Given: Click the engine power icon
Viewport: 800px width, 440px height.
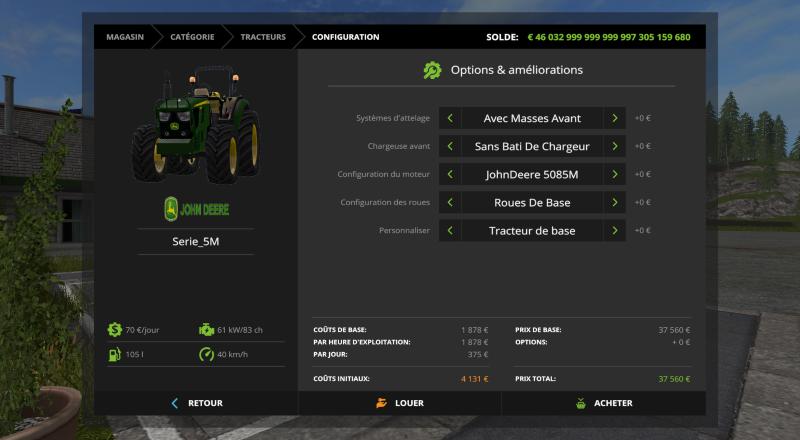Looking at the screenshot, I should 206,329.
